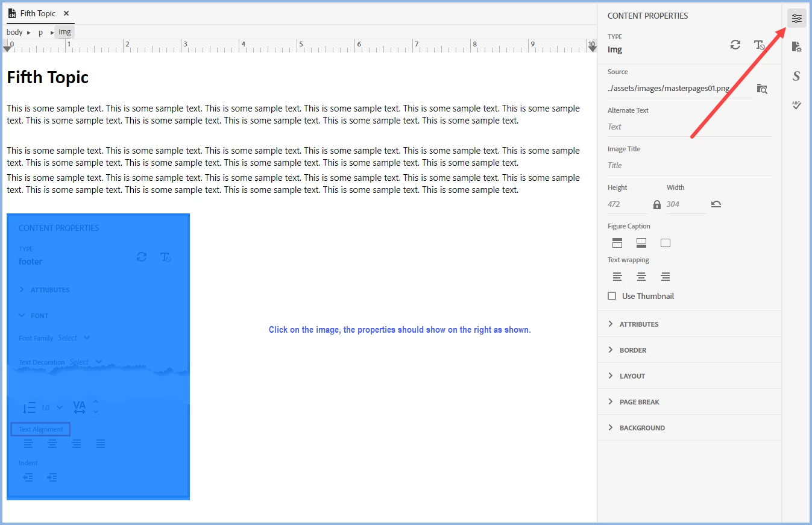Reset image size with the undo arrow
812x525 pixels.
(x=716, y=204)
